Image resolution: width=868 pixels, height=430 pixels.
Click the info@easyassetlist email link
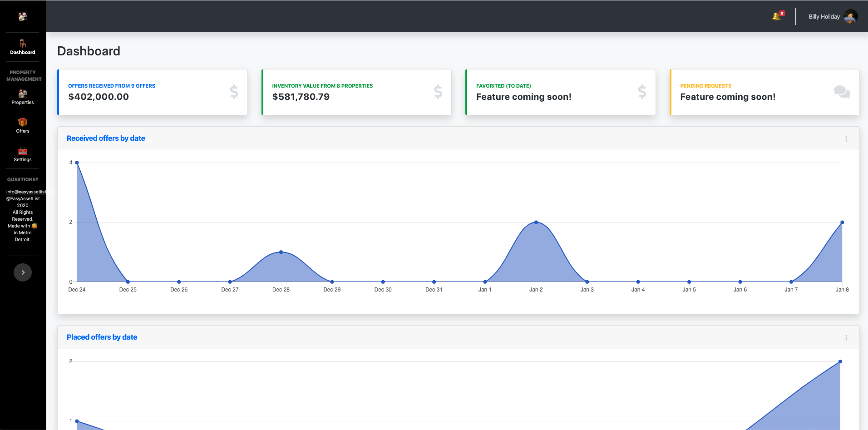[x=26, y=192]
